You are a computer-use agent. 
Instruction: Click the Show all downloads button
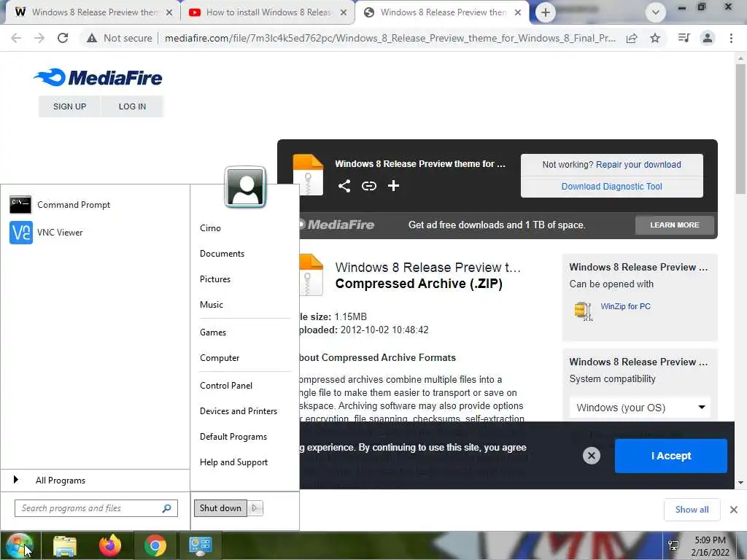click(692, 510)
